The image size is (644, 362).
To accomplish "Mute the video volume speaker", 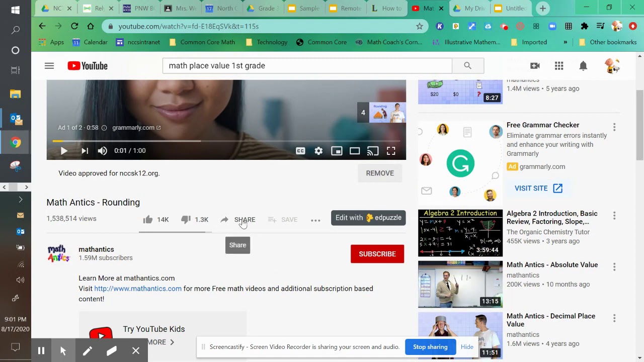I will pos(103,150).
